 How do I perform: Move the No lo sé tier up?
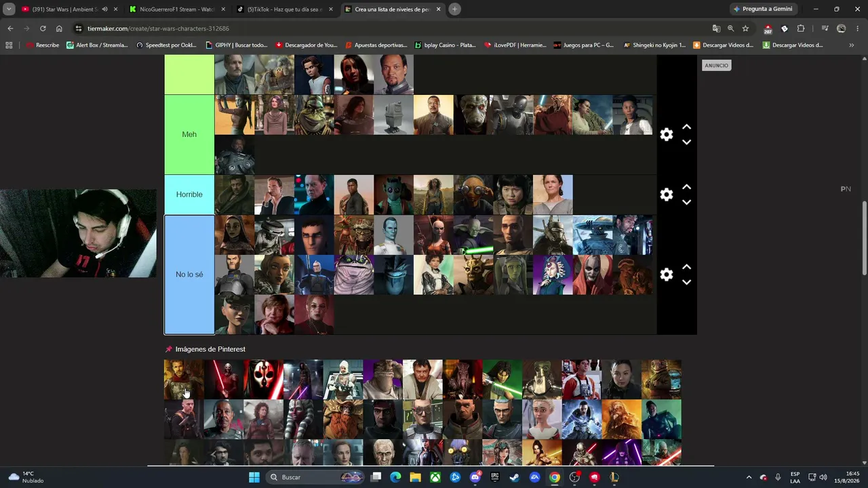(686, 267)
